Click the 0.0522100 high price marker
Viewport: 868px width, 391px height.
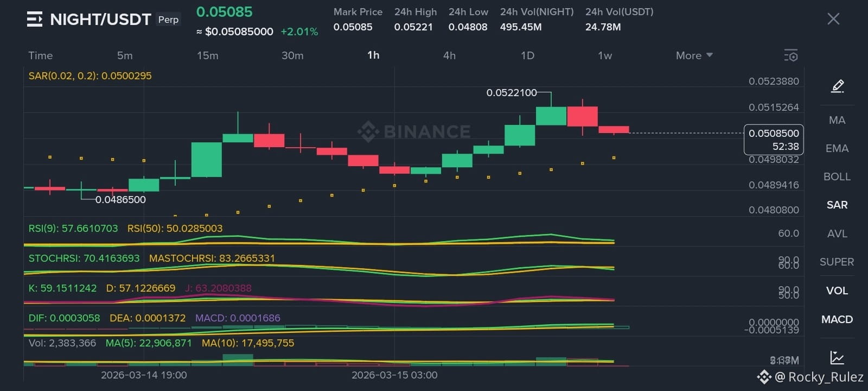point(512,93)
